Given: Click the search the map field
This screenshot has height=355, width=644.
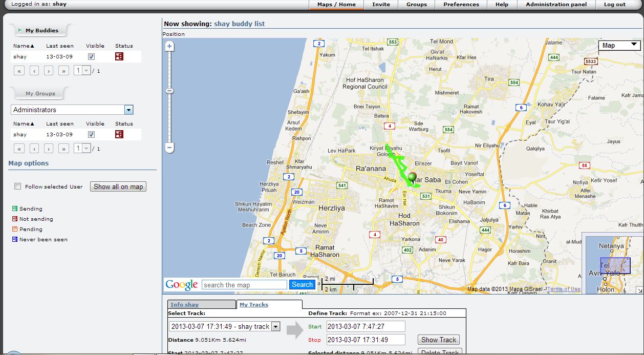Looking at the screenshot, I should [244, 285].
